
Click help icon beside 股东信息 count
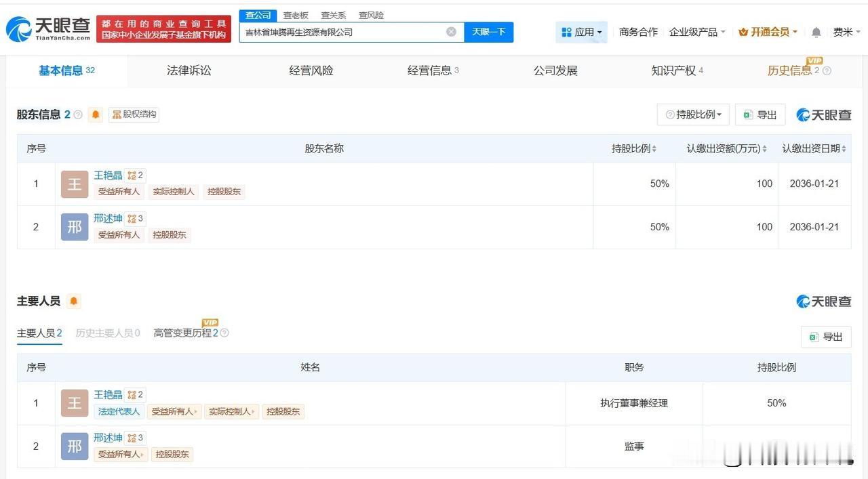tap(78, 114)
